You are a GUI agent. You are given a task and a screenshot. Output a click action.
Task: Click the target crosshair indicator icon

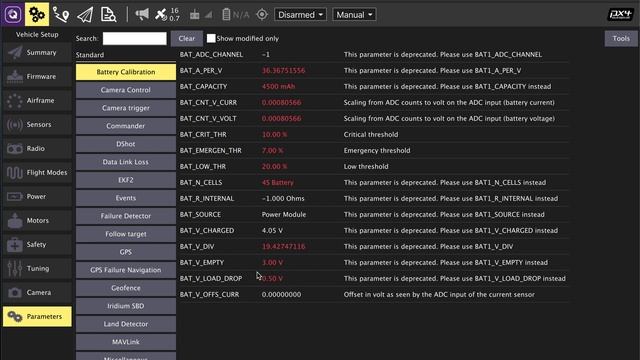[262, 15]
